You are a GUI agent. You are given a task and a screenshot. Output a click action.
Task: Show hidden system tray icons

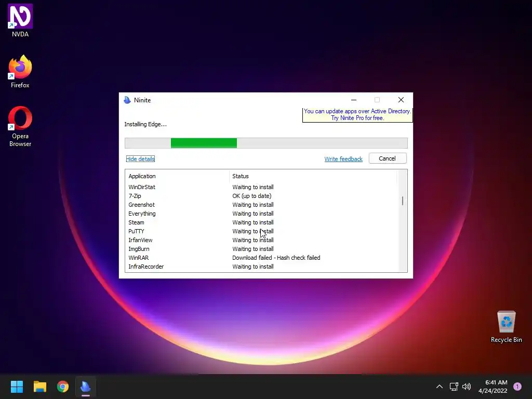click(440, 387)
